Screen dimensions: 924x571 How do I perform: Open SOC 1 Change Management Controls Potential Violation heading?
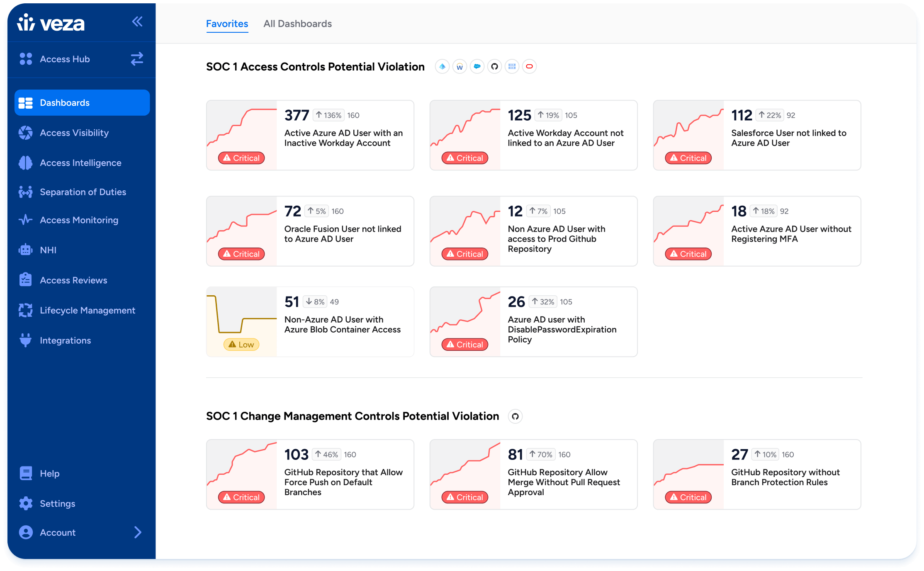coord(353,416)
